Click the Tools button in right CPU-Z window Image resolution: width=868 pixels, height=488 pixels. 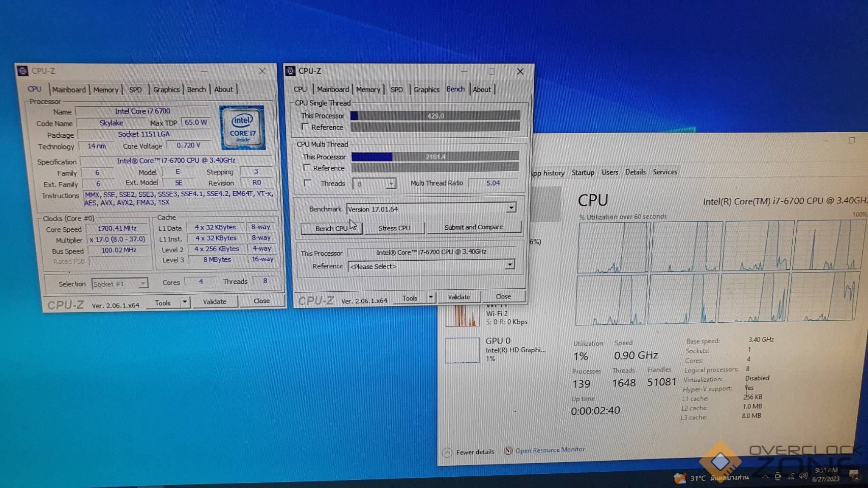pyautogui.click(x=410, y=298)
